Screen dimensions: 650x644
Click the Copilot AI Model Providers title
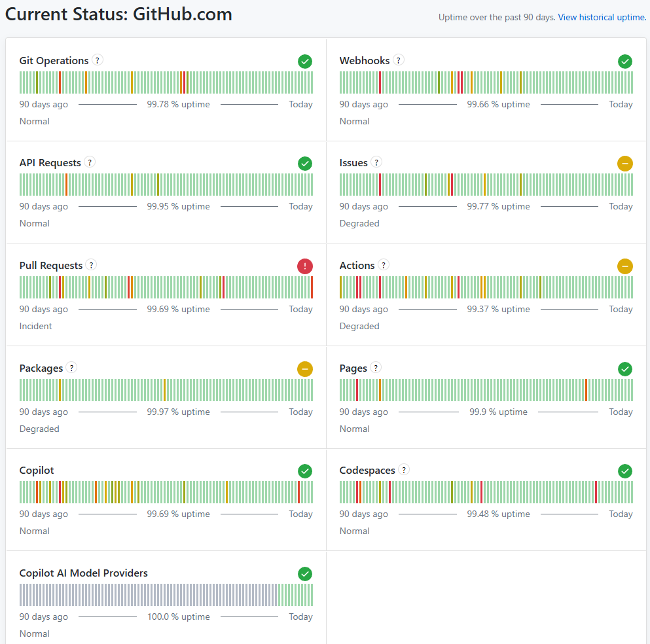(x=83, y=573)
